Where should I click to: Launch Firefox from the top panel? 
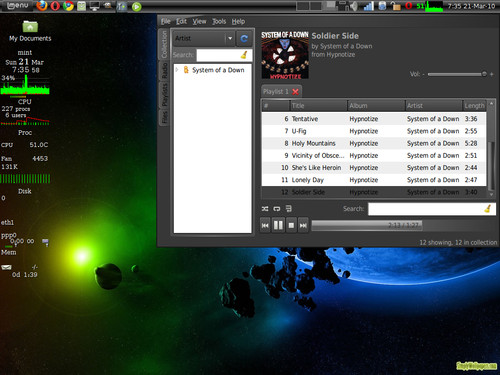click(x=42, y=6)
